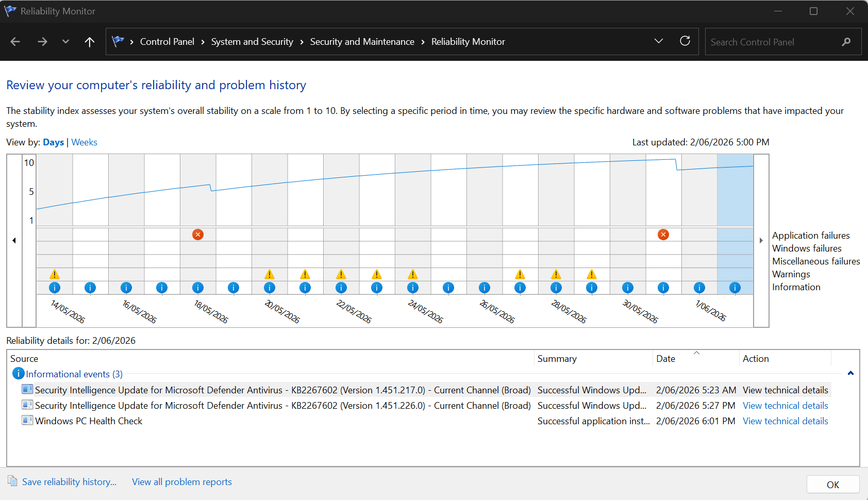Click the information icon for 31/05/2026
This screenshot has width=868, height=500.
click(x=663, y=288)
